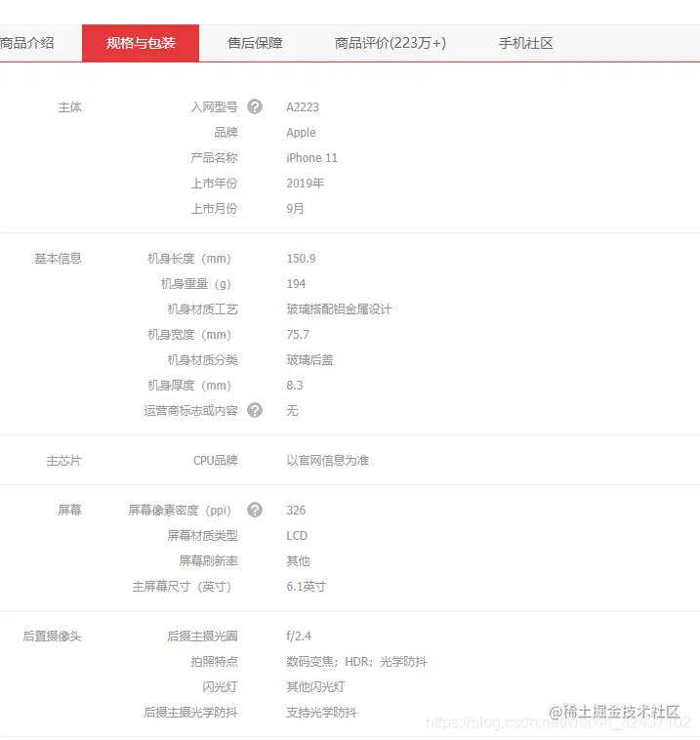The width and height of the screenshot is (700, 740).
Task: Select the 规格与包装 tab
Action: (141, 43)
